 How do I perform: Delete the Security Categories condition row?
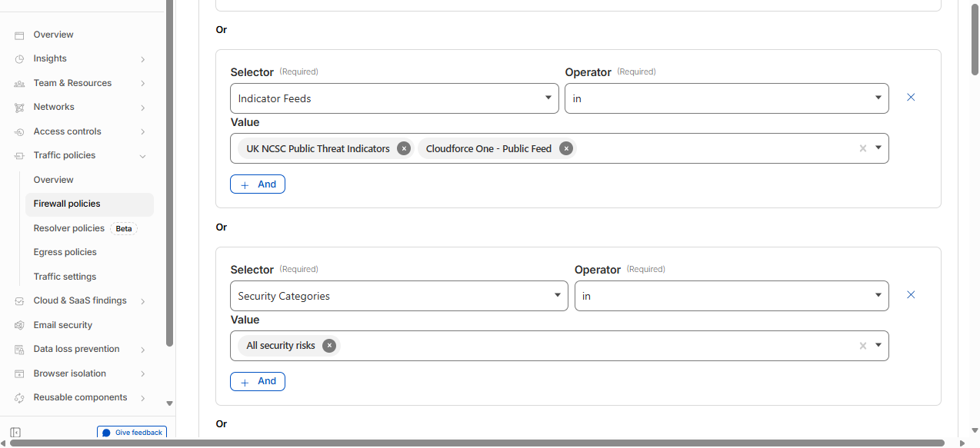tap(911, 295)
